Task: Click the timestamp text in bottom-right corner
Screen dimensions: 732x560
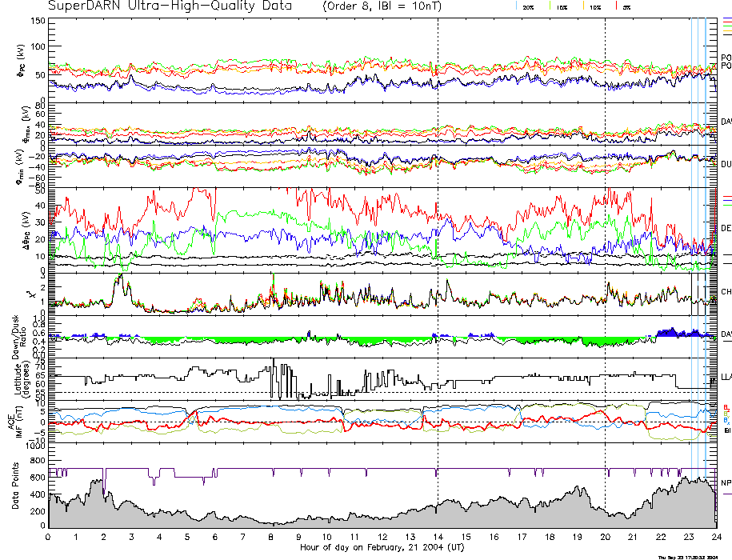Action: (689, 557)
